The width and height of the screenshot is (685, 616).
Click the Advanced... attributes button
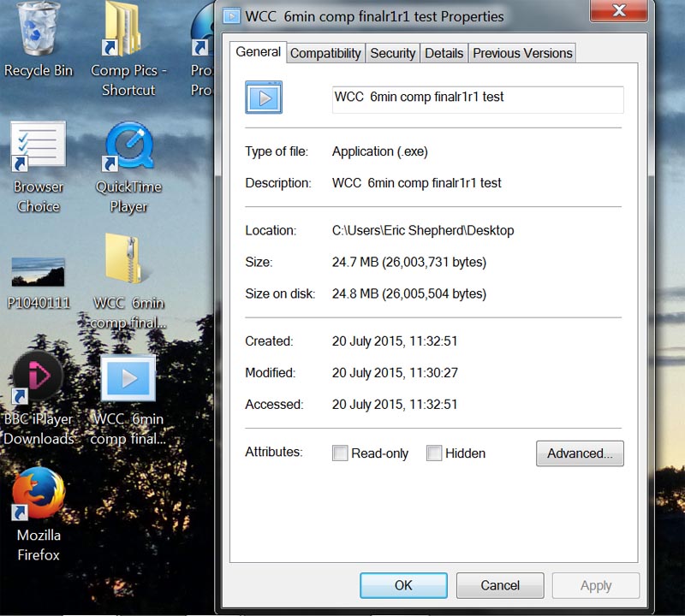click(x=580, y=453)
